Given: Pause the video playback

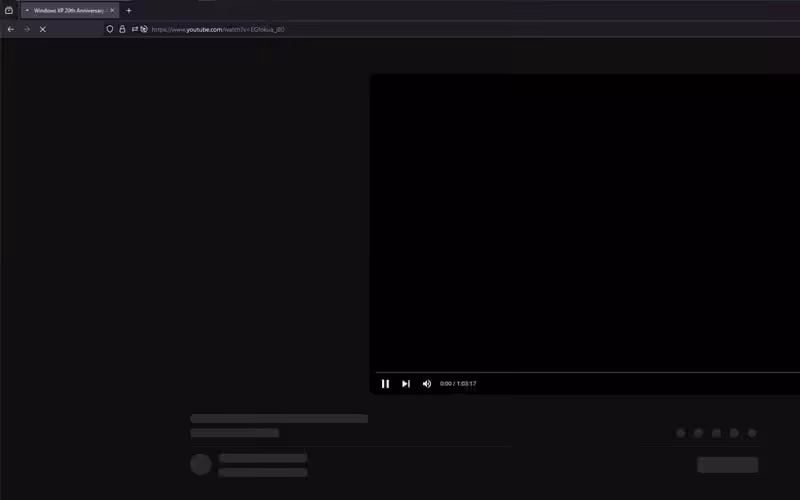Looking at the screenshot, I should 385,384.
